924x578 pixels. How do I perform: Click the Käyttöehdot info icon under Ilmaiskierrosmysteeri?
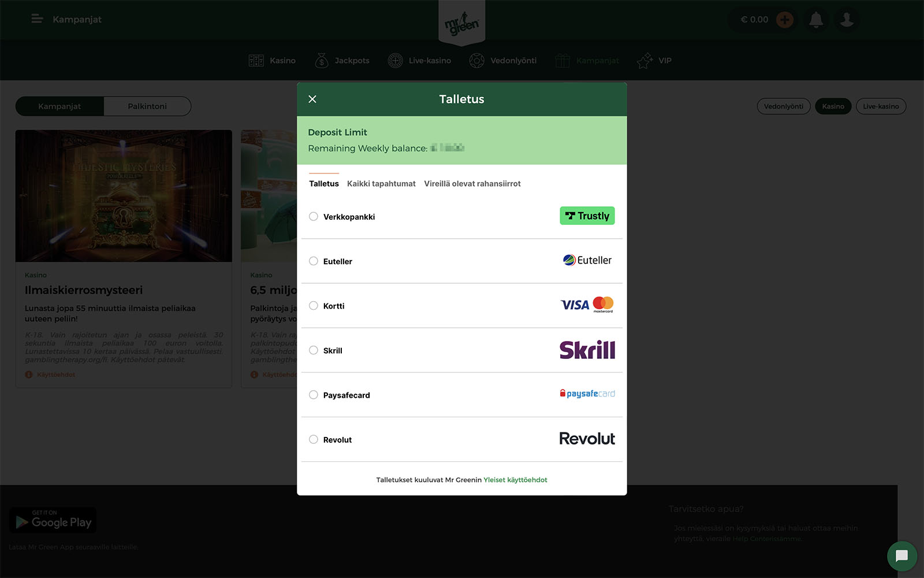tap(29, 375)
